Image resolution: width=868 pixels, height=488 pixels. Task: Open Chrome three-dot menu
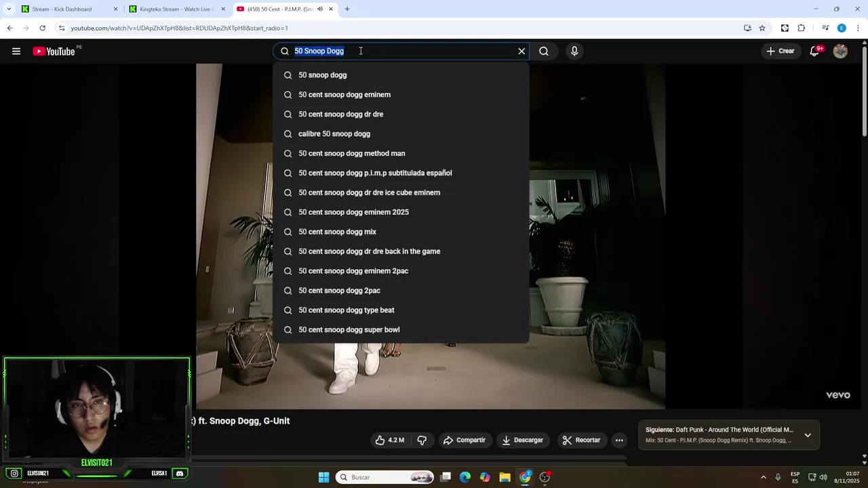859,28
